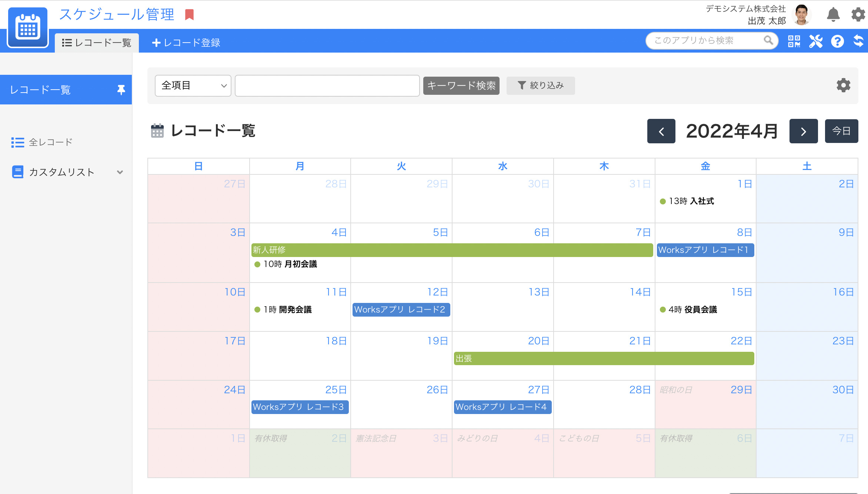Open the wrench and screwdriver tools icon
Image resolution: width=868 pixels, height=494 pixels.
pyautogui.click(x=816, y=41)
